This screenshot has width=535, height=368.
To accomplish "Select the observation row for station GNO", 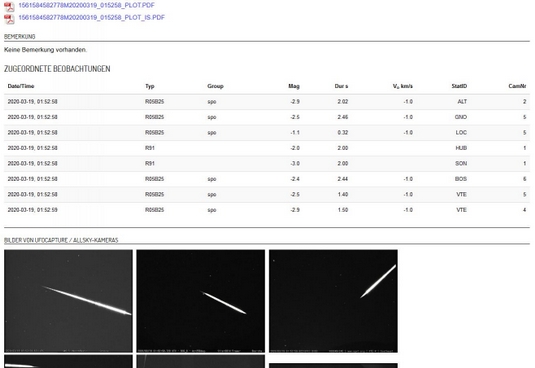I will tap(267, 117).
